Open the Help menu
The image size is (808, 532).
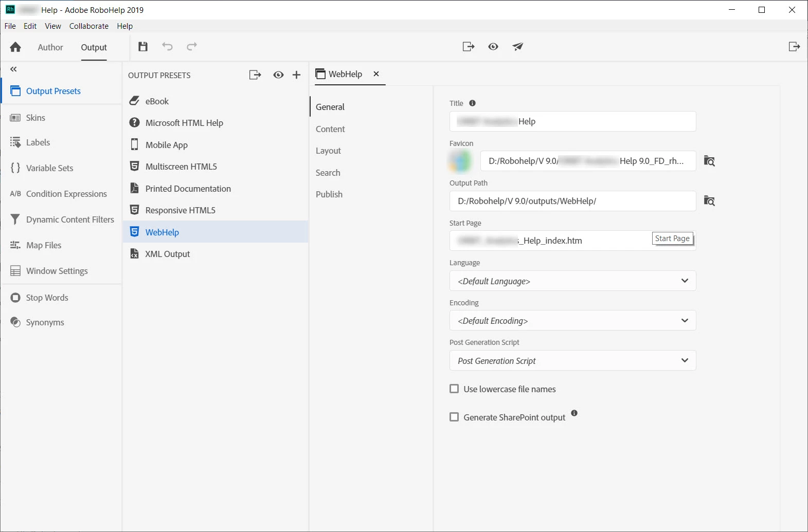point(125,26)
